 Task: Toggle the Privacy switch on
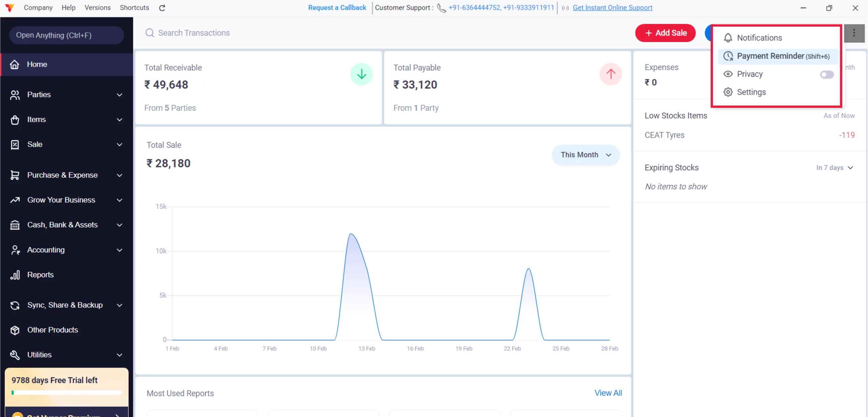(x=827, y=74)
